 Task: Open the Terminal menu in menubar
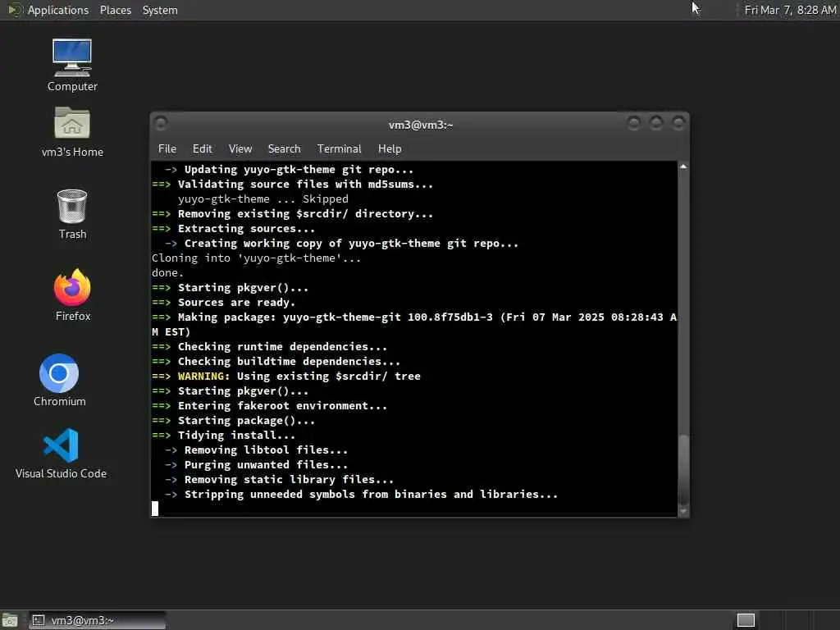click(x=339, y=149)
